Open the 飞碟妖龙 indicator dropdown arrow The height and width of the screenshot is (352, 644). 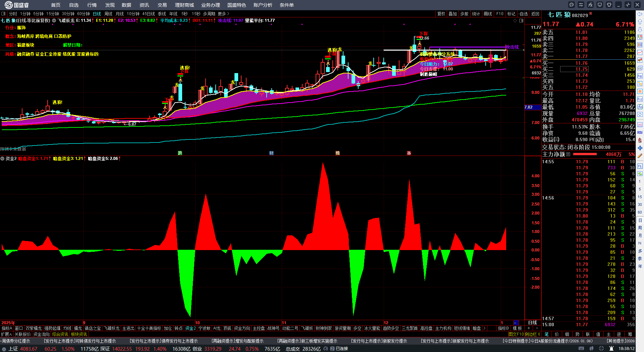[54, 20]
